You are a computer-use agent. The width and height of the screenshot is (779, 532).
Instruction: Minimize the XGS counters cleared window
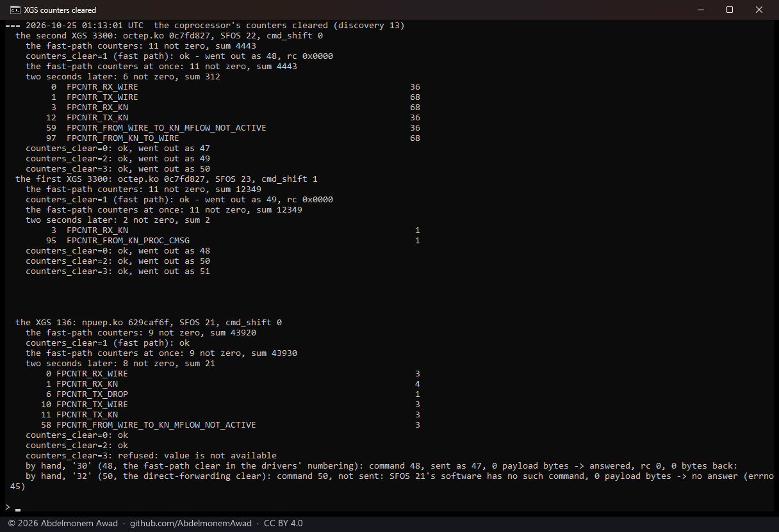point(700,10)
